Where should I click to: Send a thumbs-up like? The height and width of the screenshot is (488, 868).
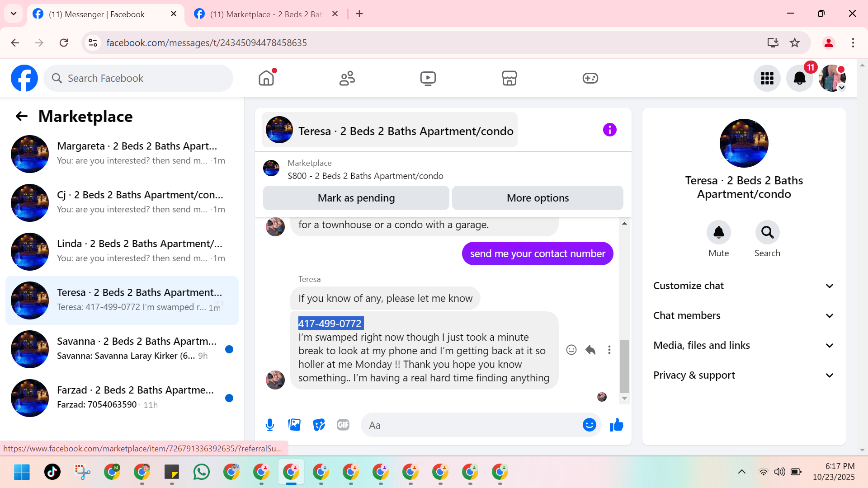(616, 425)
